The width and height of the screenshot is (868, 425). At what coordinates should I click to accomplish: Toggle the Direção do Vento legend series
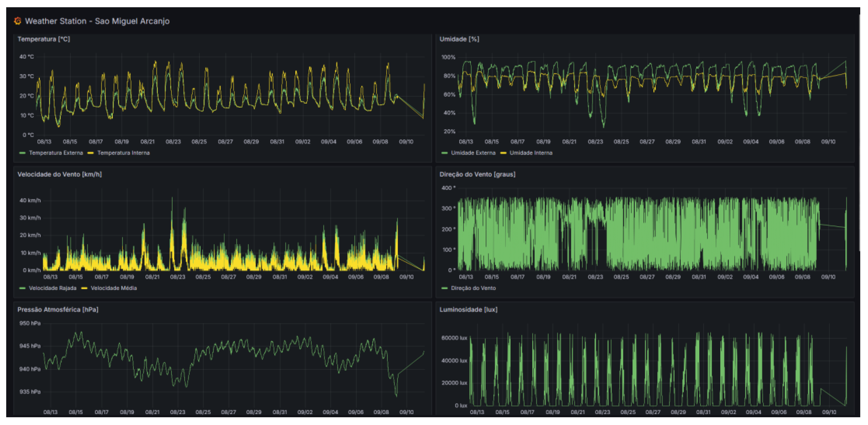point(473,288)
